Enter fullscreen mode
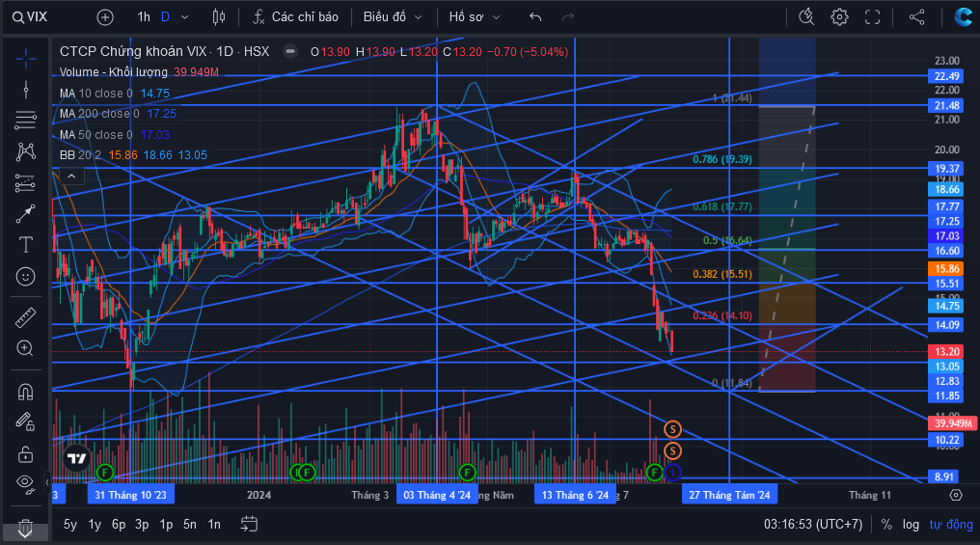 coord(873,16)
